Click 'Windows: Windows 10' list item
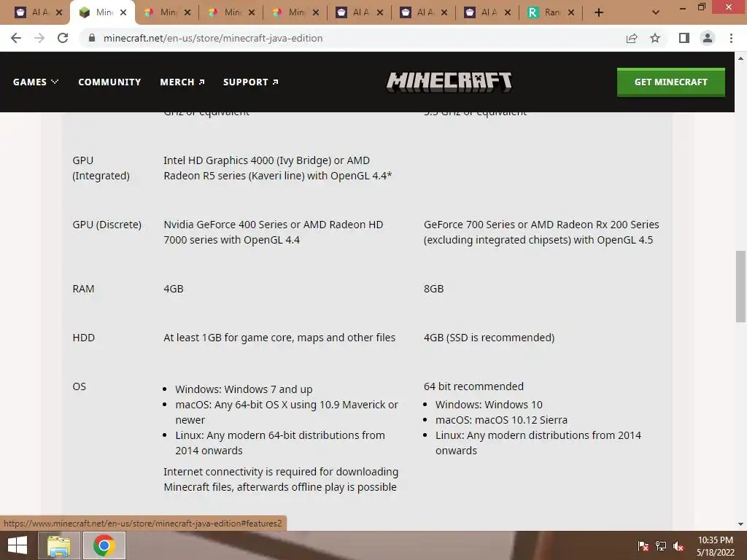Image resolution: width=747 pixels, height=560 pixels. (489, 404)
